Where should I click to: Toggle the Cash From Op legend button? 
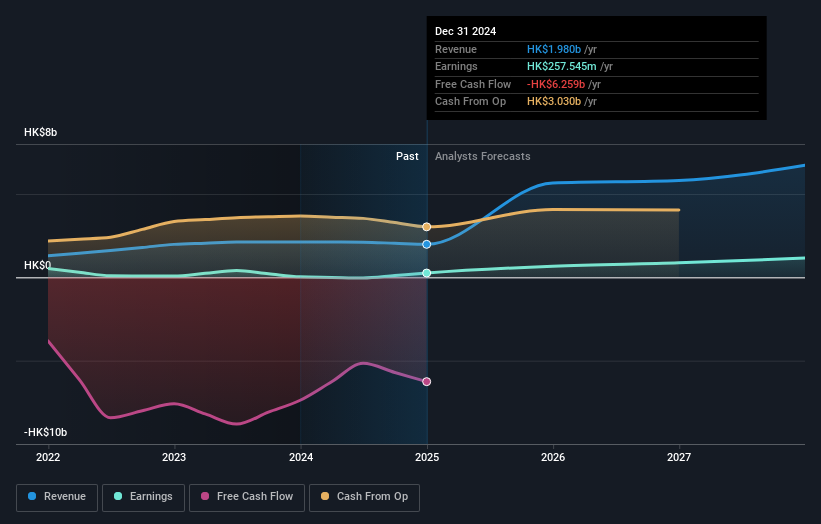click(364, 497)
